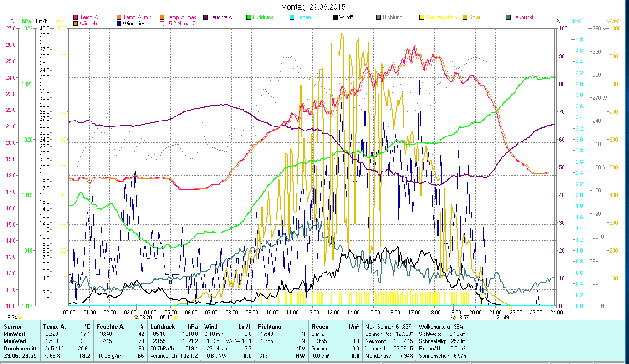Click the Max. Sonnen 61,837° entry
Viewport: 629px width, 364px height.
(389, 327)
